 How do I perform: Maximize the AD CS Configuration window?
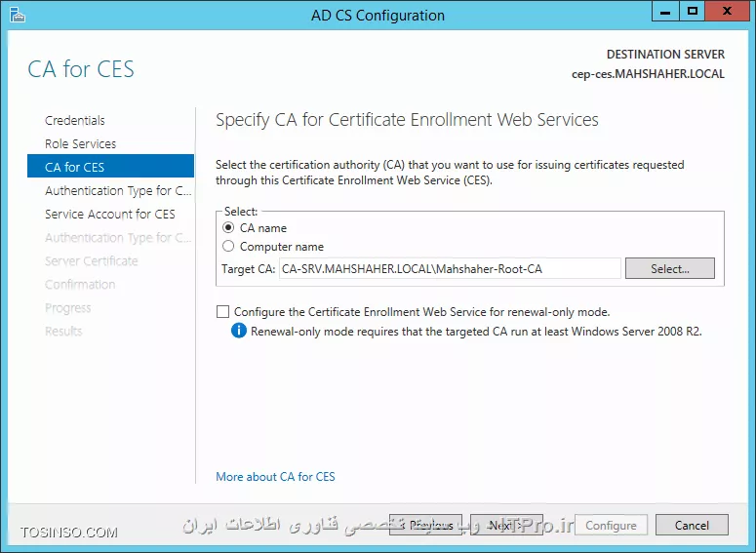[693, 11]
